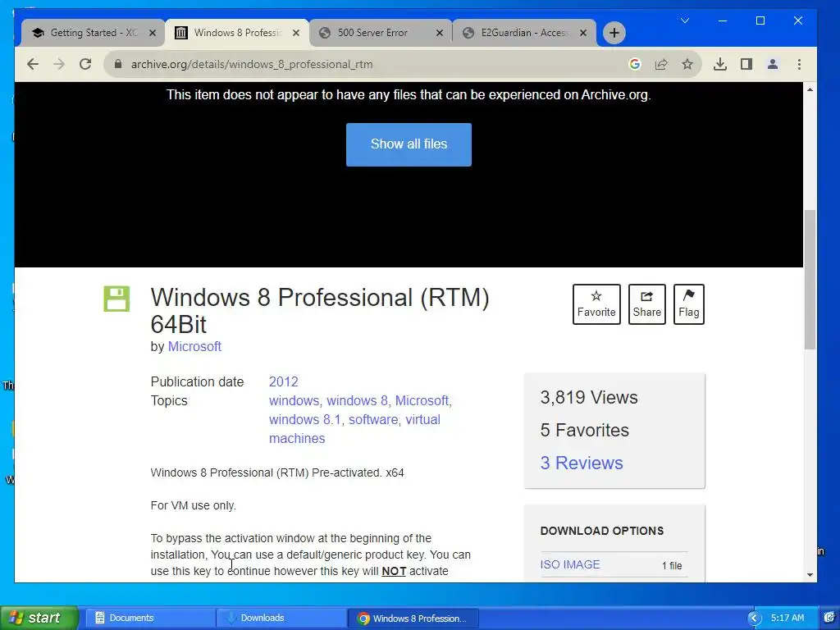
Task: Close the Windows 8 Professional tab
Action: click(295, 33)
